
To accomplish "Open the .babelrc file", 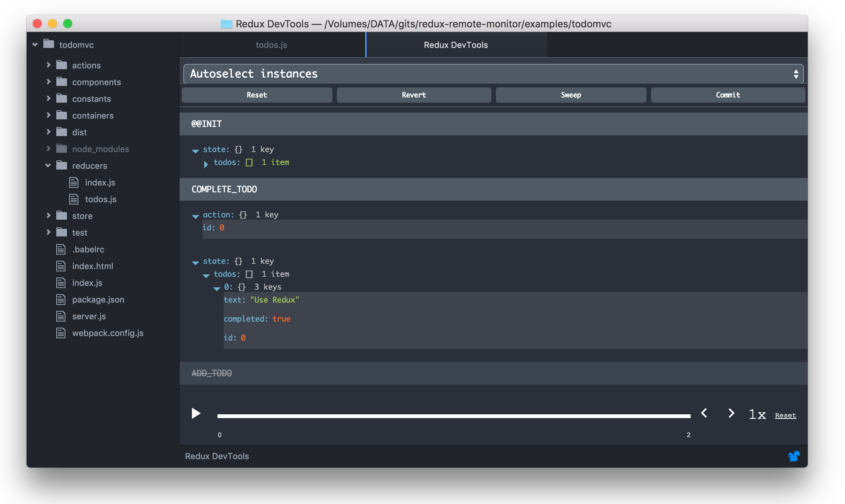I will point(88,249).
